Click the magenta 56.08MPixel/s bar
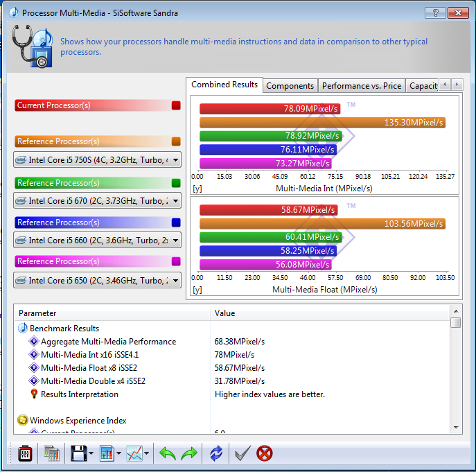This screenshot has height=472, width=476. coord(265,265)
